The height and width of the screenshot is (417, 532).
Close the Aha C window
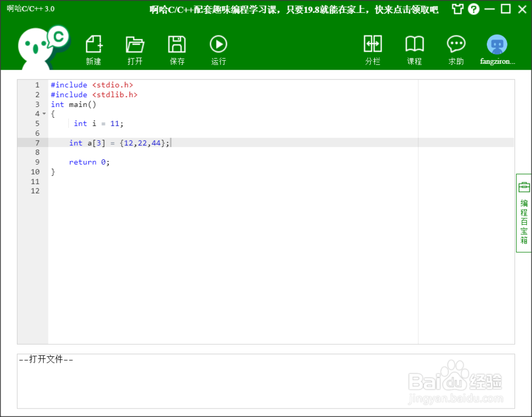click(522, 9)
